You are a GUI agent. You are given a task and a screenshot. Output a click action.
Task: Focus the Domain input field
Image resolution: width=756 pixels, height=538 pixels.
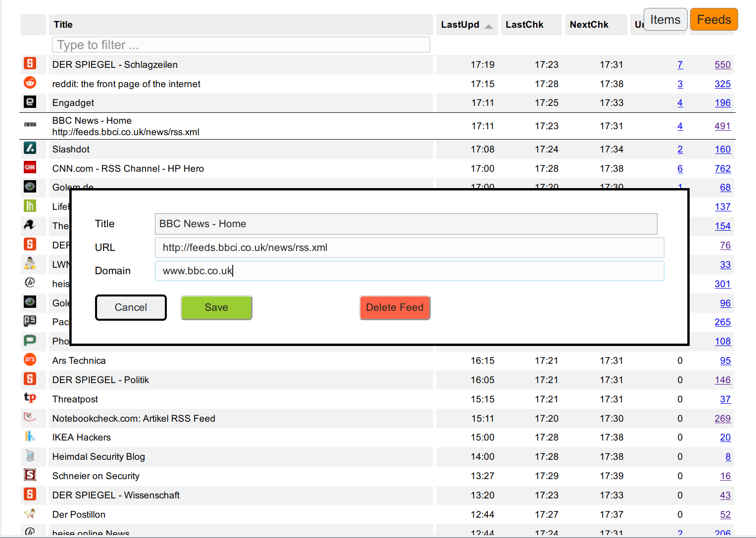tap(409, 271)
